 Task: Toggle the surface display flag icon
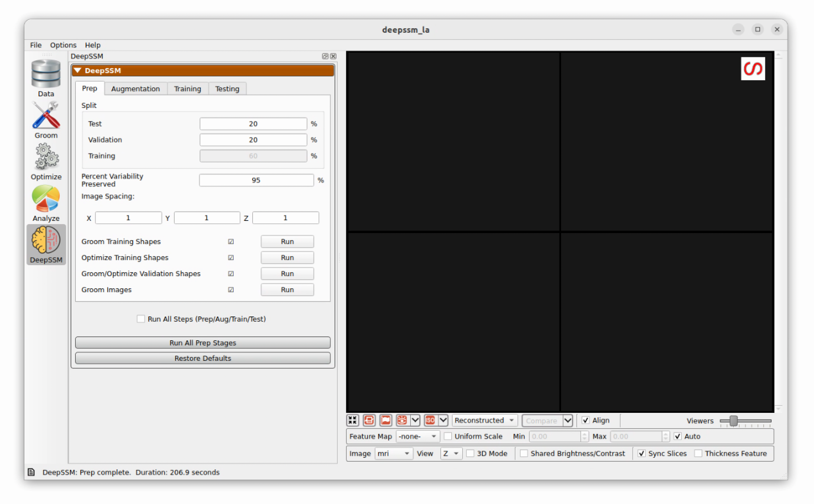(x=385, y=420)
